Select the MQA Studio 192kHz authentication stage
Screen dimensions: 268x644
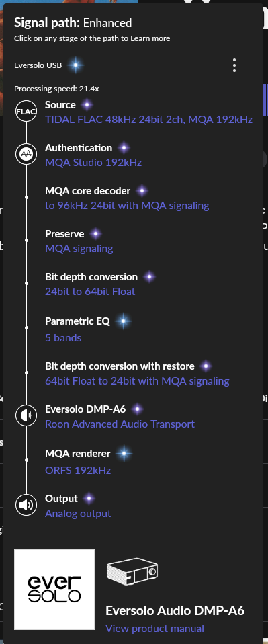pos(93,163)
